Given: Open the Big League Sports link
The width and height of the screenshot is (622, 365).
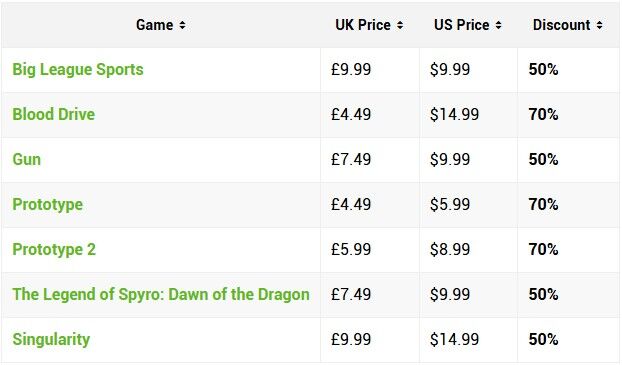Looking at the screenshot, I should (x=78, y=69).
